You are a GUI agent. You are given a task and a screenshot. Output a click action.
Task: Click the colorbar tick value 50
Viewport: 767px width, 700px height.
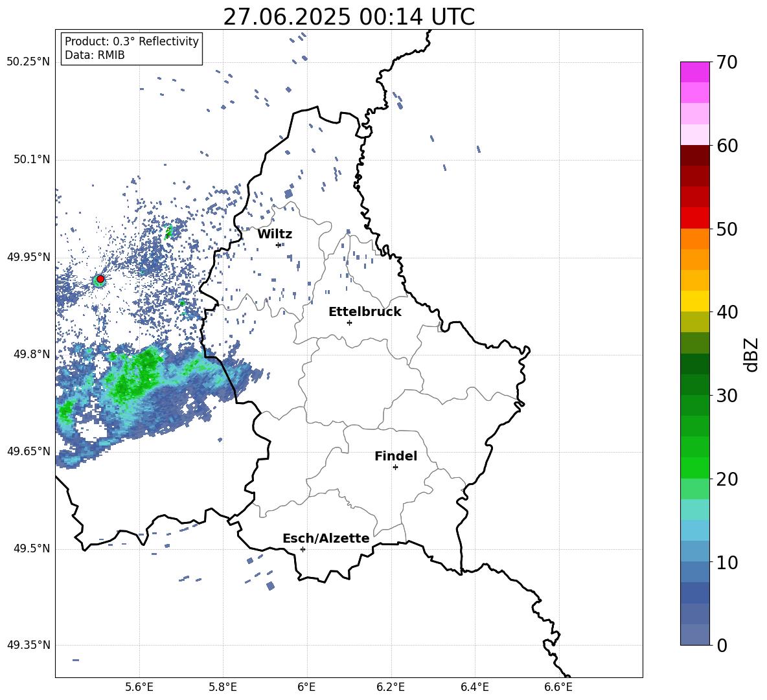727,229
